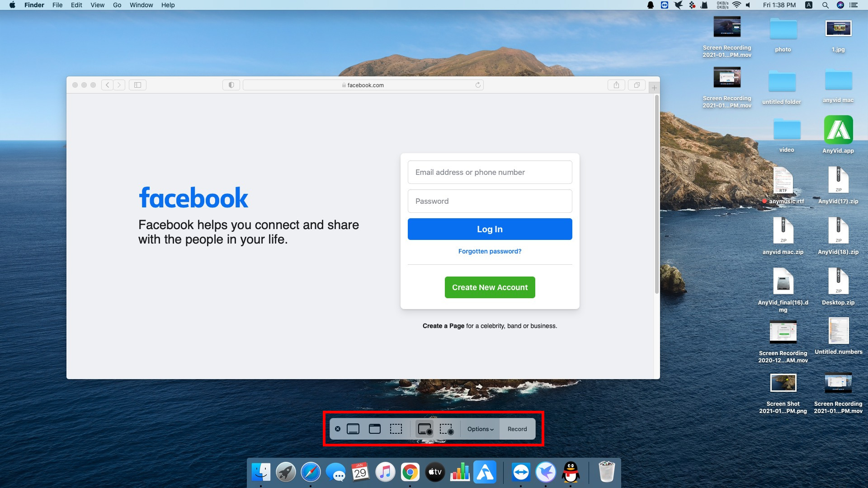Click the close/cancel recording toolbar button

coord(337,429)
